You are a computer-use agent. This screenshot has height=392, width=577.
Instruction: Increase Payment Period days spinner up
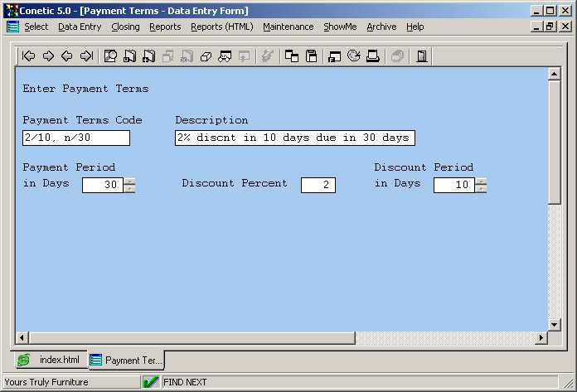(x=129, y=181)
